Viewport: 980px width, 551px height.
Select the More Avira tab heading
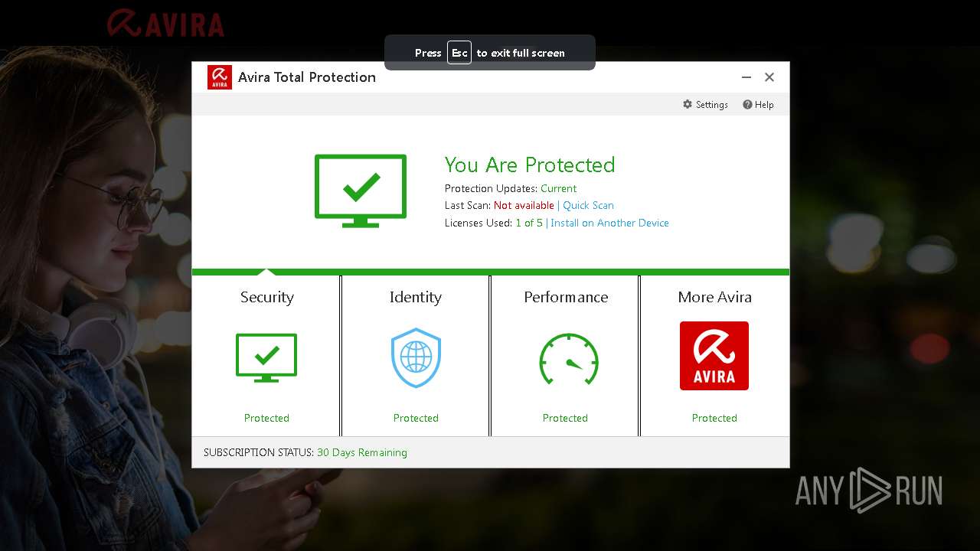(714, 297)
